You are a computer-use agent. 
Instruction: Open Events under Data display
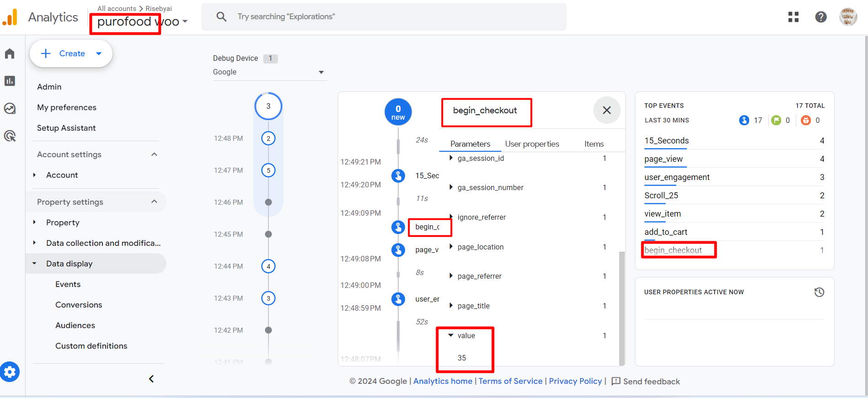click(x=68, y=284)
